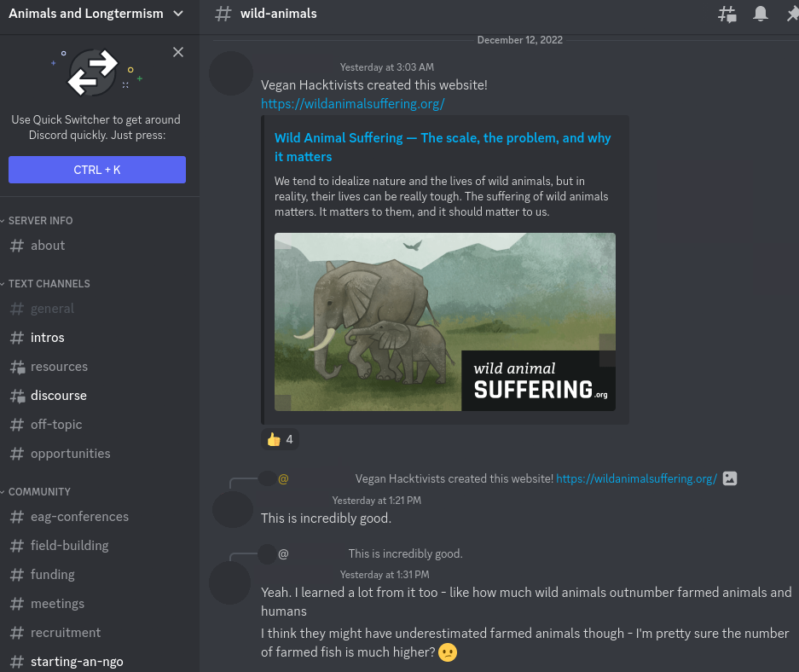Click the image attachment icon in reply

[x=730, y=478]
